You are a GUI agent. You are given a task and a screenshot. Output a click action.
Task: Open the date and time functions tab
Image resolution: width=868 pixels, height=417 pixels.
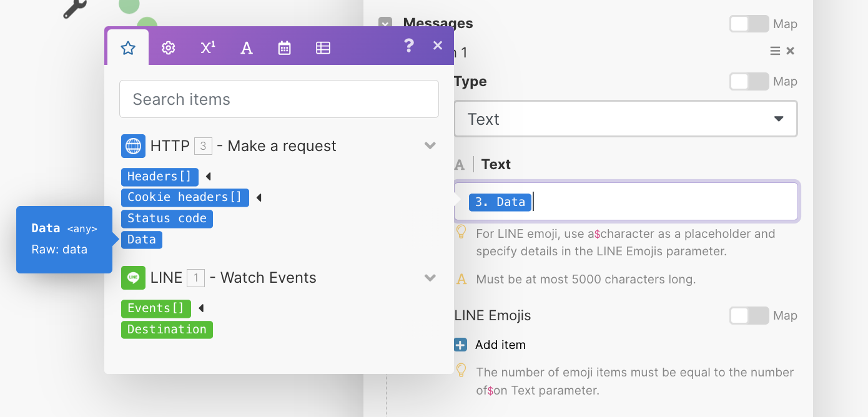285,47
